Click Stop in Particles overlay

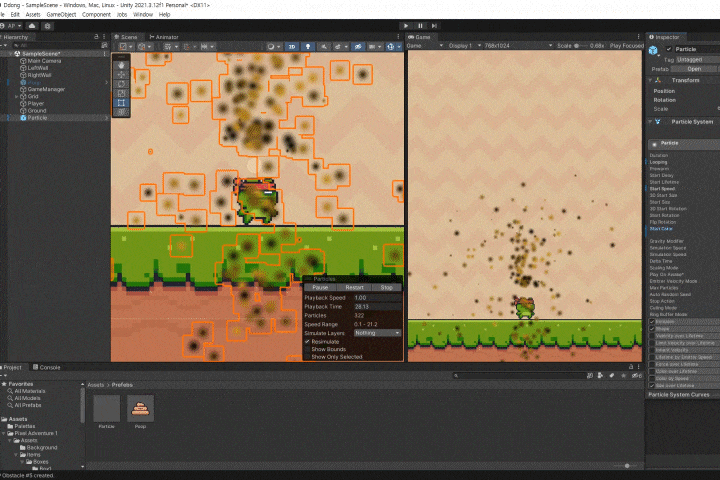pos(386,288)
